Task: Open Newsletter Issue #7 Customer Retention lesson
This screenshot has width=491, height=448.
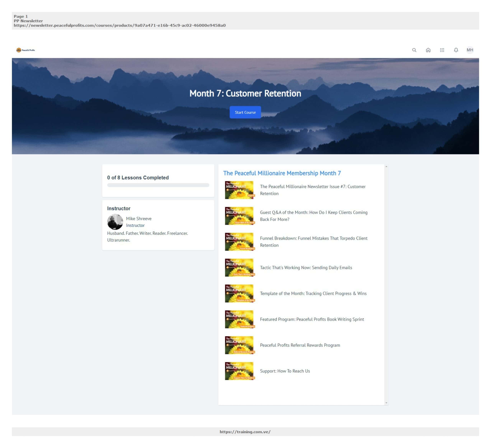Action: [x=312, y=190]
